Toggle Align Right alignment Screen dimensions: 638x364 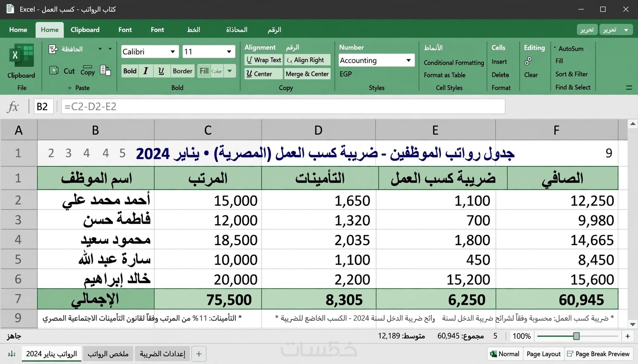click(307, 60)
